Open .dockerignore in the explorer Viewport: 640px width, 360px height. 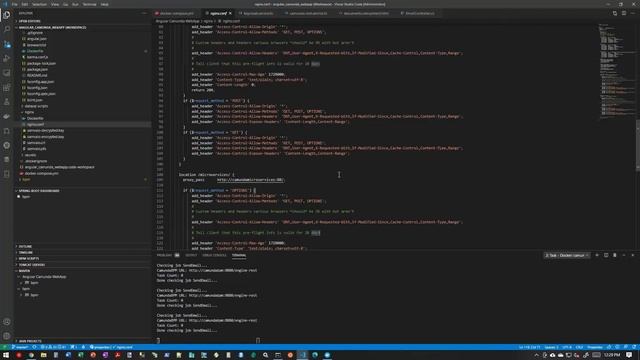(36, 161)
